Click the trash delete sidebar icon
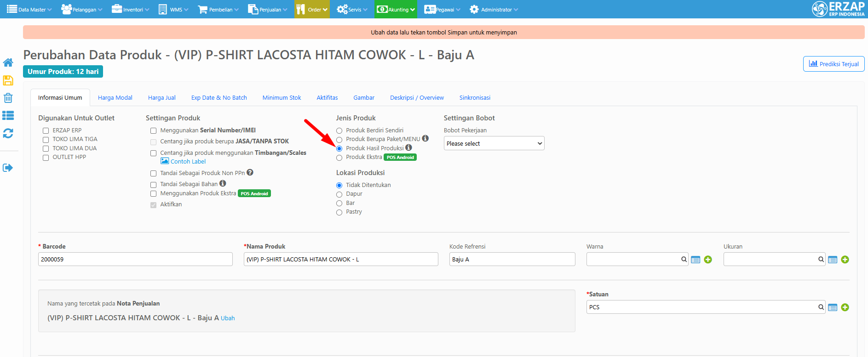868x357 pixels. 8,98
